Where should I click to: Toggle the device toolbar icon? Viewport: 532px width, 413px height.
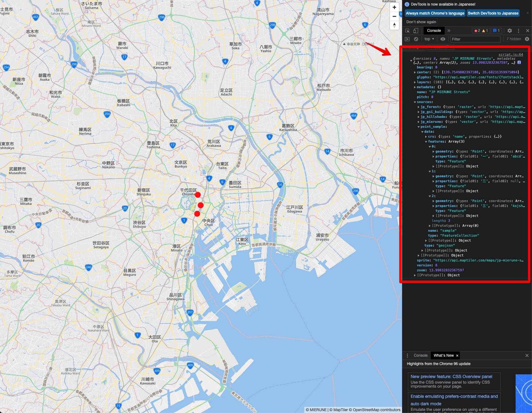tap(416, 31)
